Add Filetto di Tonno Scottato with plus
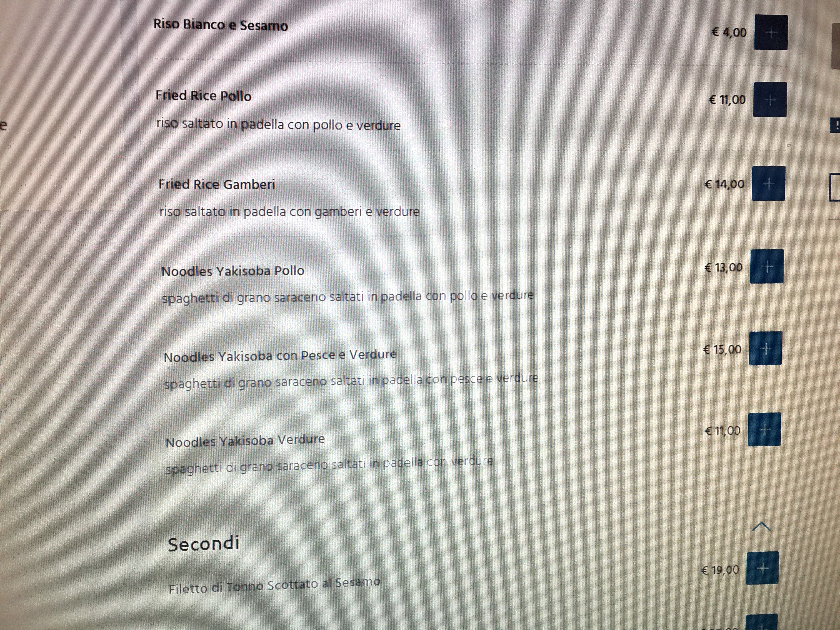The height and width of the screenshot is (630, 840). [x=762, y=568]
